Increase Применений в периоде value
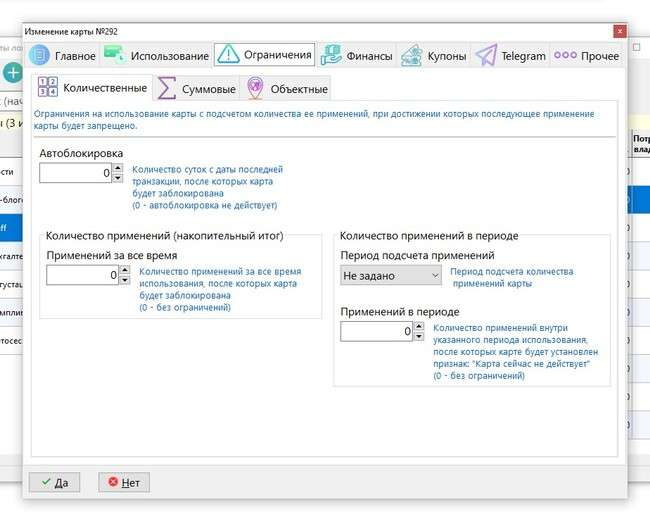650x514 pixels. pyautogui.click(x=418, y=326)
